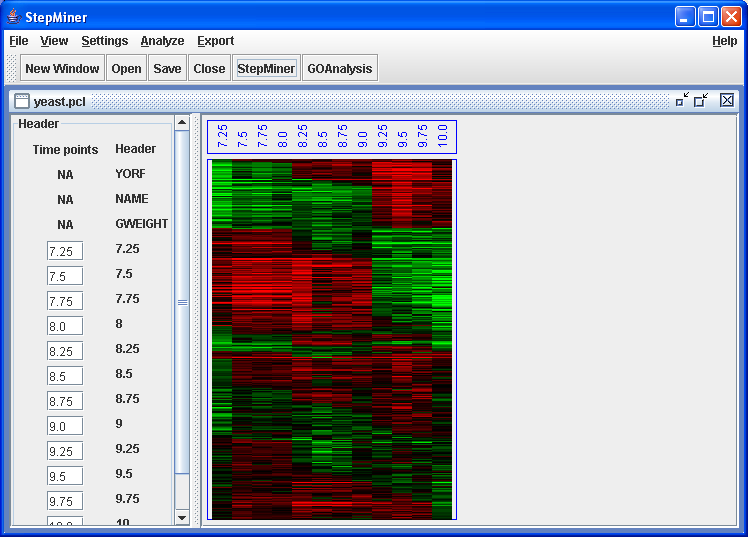This screenshot has height=537, width=748.
Task: Click the New Window button
Action: [62, 68]
